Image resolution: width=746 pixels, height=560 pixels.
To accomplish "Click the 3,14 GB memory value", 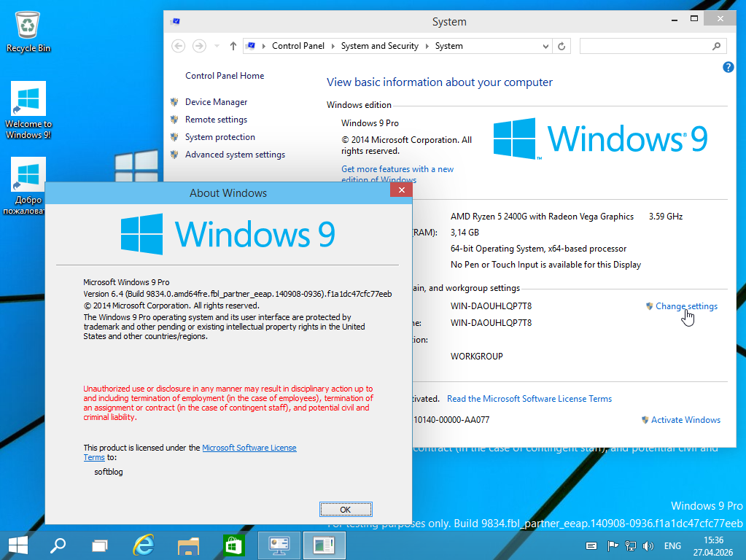I will pyautogui.click(x=465, y=233).
